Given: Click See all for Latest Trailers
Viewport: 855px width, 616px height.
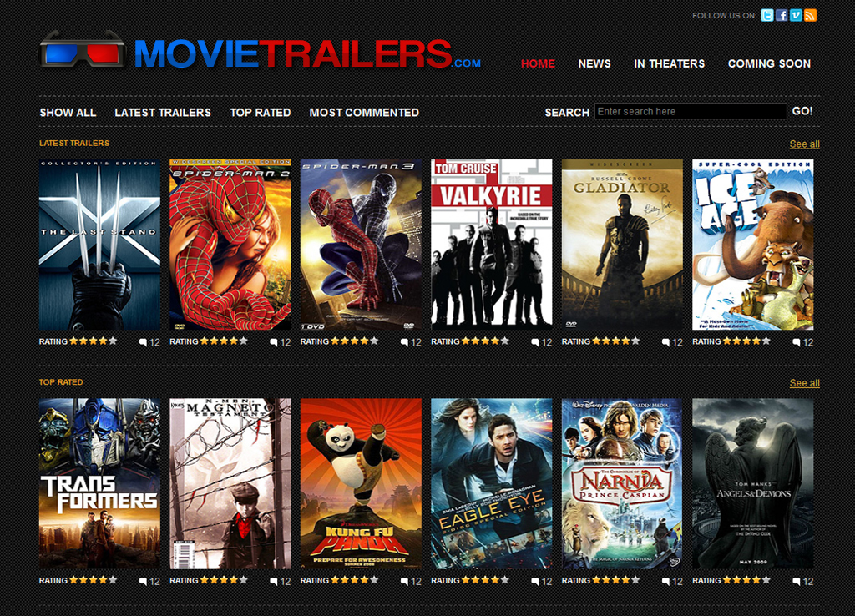Looking at the screenshot, I should click(804, 144).
